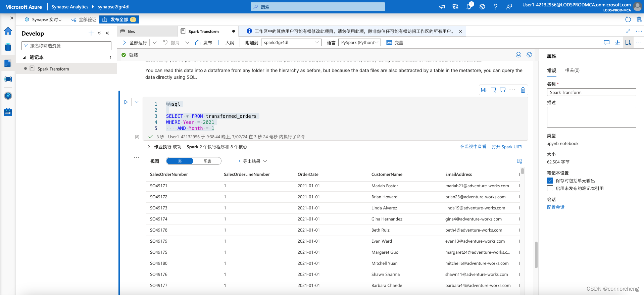The width and height of the screenshot is (644, 295).
Task: Click the Synapse Analytics breadcrumb
Action: pos(70,7)
